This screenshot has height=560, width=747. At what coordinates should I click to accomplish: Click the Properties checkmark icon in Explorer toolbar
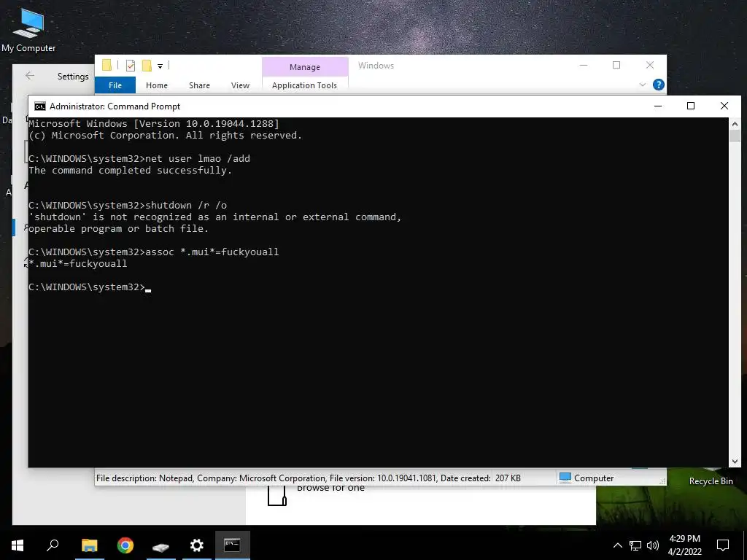(x=131, y=65)
